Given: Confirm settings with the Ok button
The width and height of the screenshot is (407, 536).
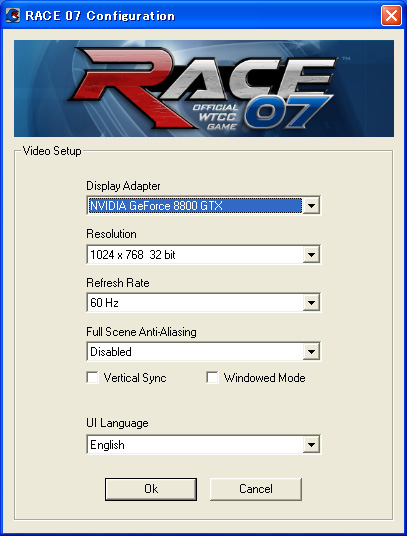Looking at the screenshot, I should (151, 489).
